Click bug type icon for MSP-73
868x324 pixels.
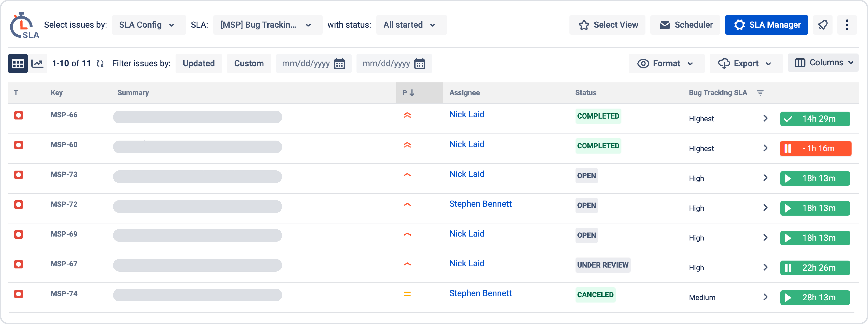[x=19, y=175]
